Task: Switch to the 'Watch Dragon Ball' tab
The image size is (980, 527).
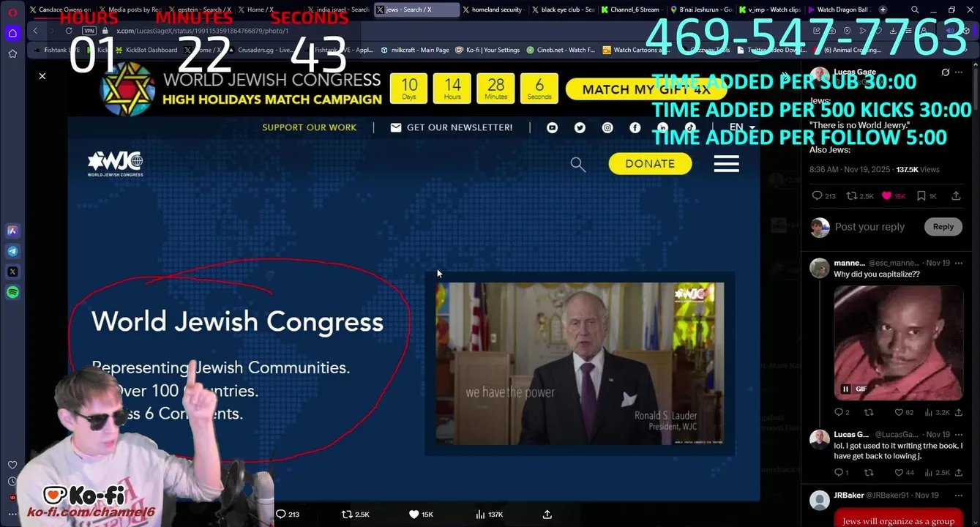Action: (839, 10)
